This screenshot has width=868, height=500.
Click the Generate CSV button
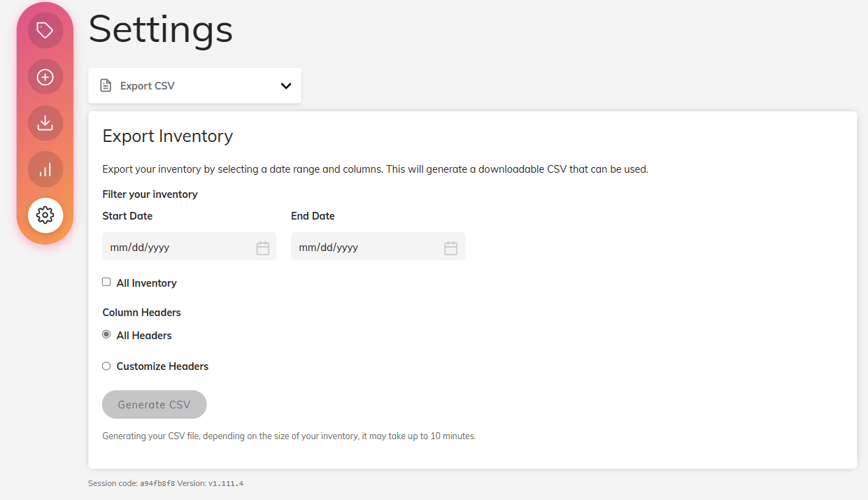[155, 404]
